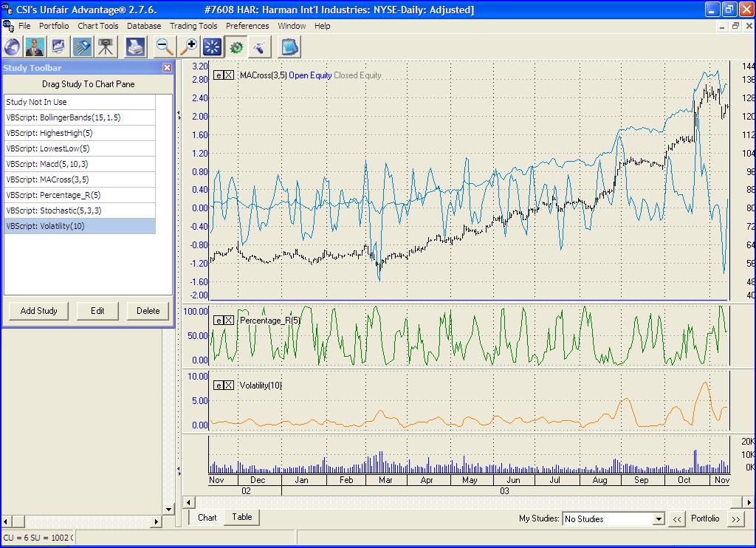Go to previous portfolio item with <<
The width and height of the screenshot is (756, 548).
click(677, 519)
